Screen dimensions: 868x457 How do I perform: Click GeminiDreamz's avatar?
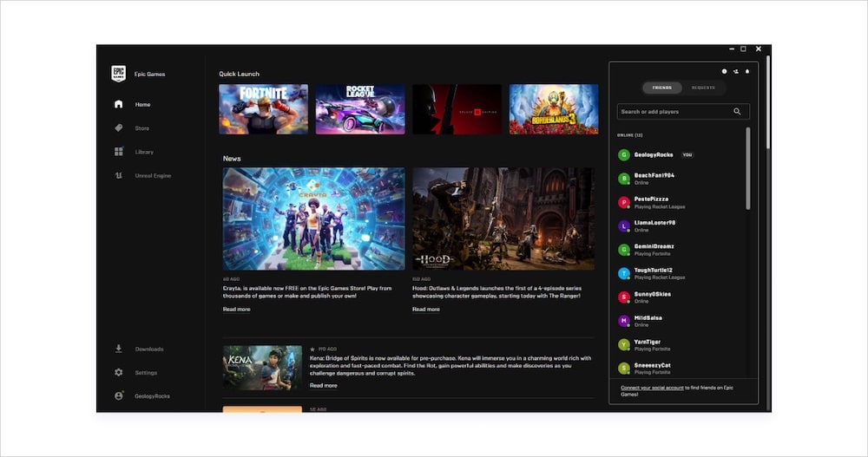[624, 250]
